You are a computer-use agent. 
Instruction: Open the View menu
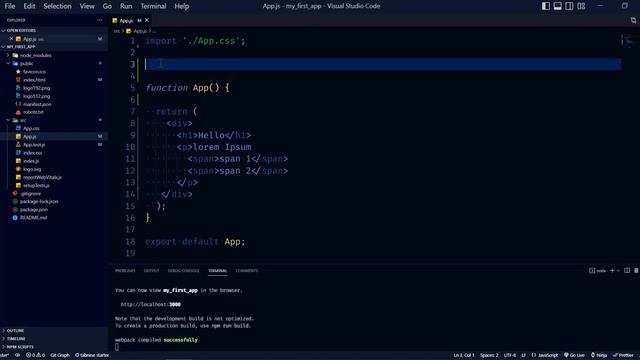click(87, 6)
